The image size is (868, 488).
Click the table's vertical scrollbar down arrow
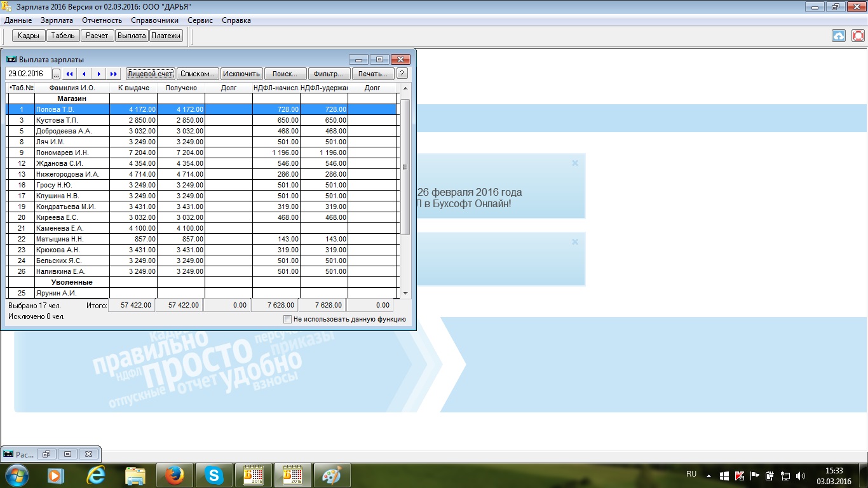click(405, 294)
